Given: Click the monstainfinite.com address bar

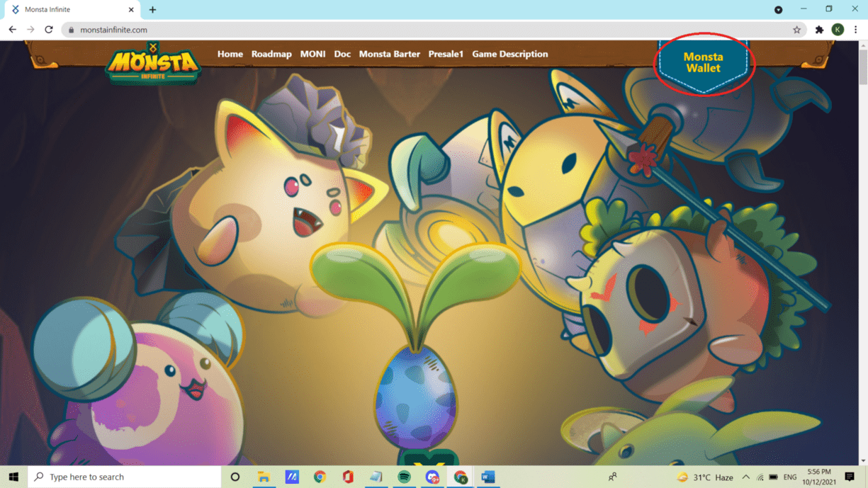Looking at the screenshot, I should (x=432, y=30).
